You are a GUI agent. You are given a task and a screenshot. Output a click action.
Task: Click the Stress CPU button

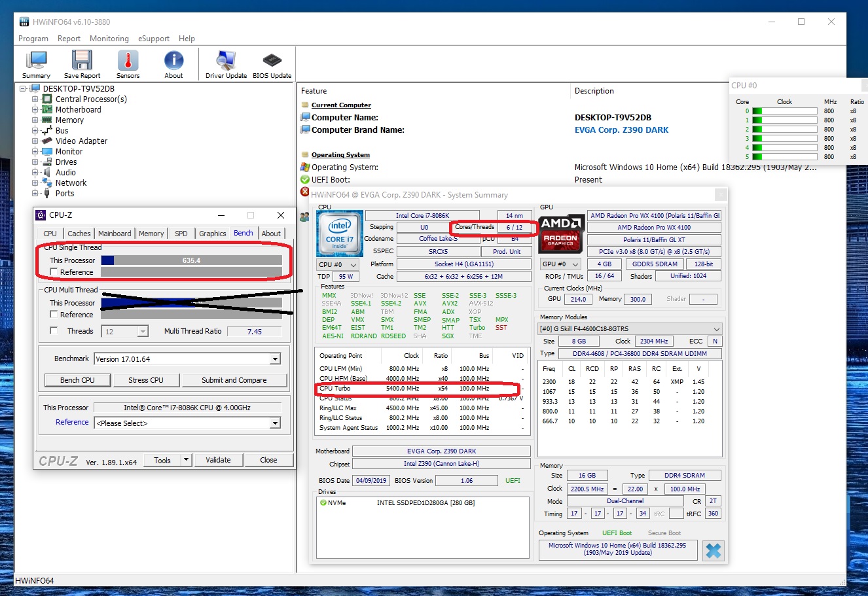click(x=146, y=380)
